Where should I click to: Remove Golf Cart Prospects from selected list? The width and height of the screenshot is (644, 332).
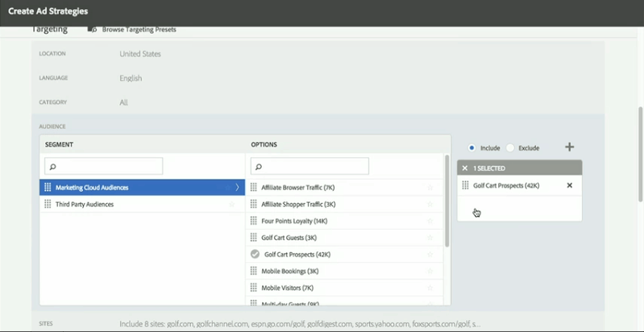coord(569,185)
